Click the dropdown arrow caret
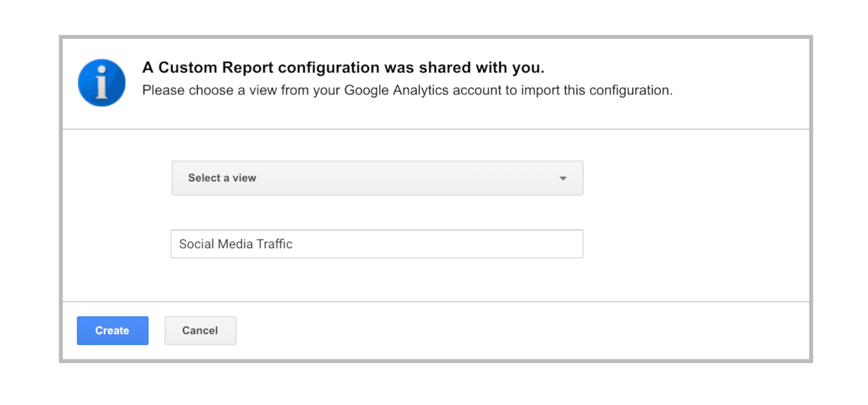868x405 pixels. tap(563, 179)
